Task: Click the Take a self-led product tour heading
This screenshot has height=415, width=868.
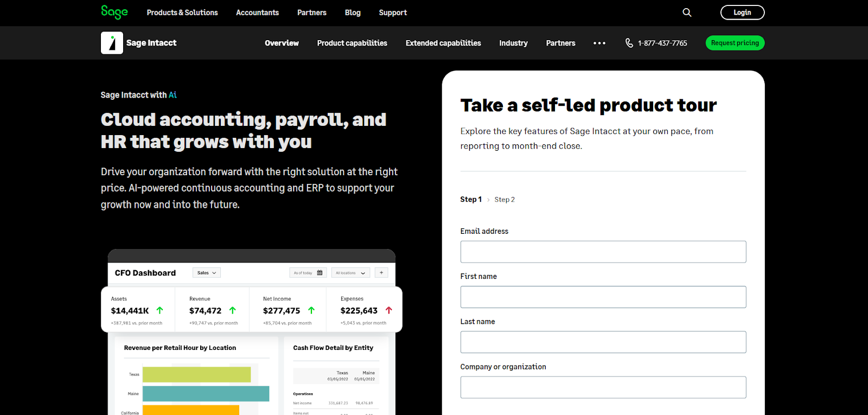Action: coord(589,105)
